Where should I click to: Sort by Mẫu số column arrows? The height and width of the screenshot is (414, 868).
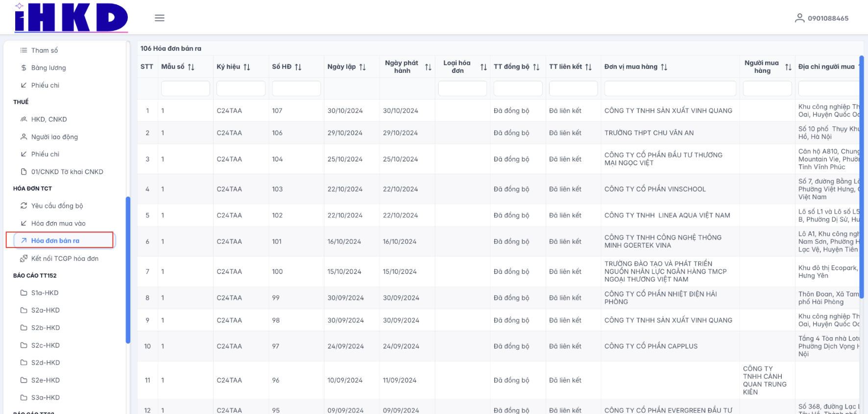191,67
